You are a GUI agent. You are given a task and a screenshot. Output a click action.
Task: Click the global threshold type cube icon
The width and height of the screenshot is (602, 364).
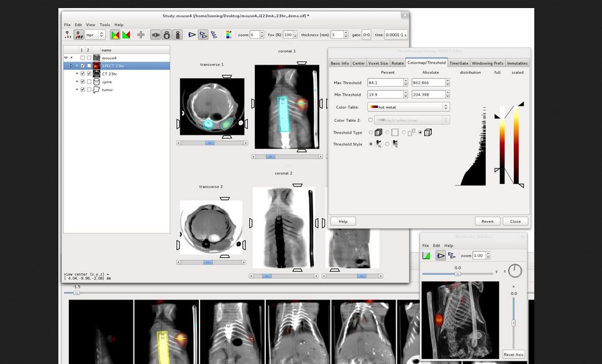(x=427, y=132)
